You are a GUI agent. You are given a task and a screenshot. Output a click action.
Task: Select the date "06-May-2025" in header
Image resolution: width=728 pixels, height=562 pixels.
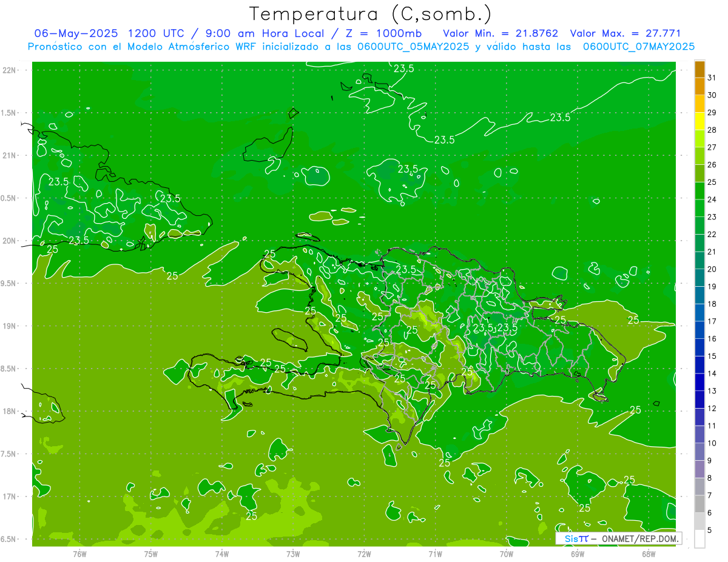click(76, 33)
